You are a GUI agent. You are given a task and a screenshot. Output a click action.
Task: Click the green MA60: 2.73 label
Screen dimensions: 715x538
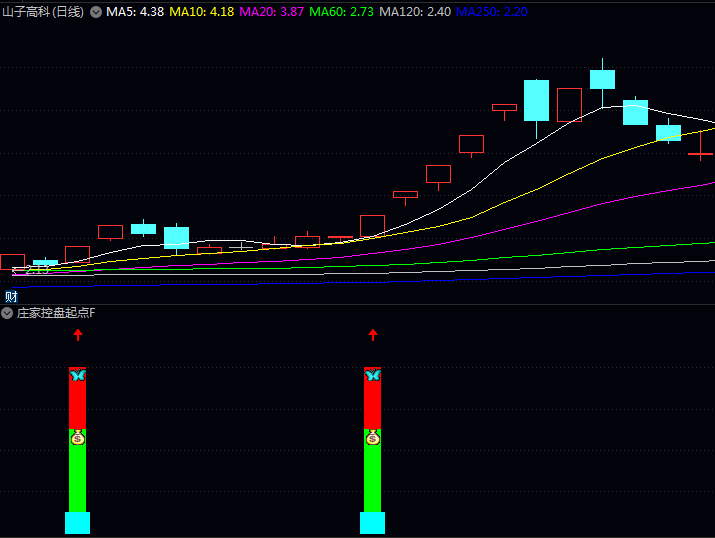[x=342, y=12]
